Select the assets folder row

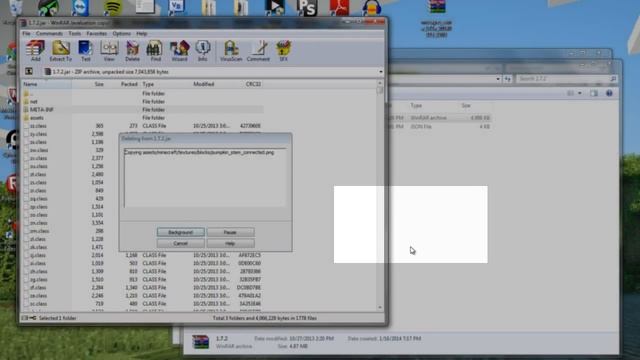tap(142, 118)
